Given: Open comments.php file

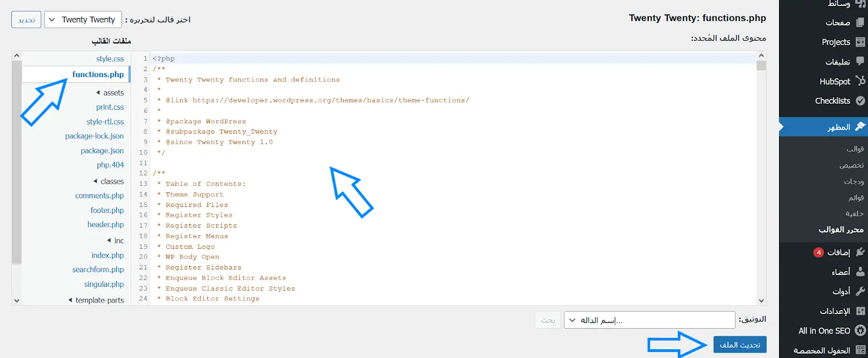Looking at the screenshot, I should click(x=100, y=196).
